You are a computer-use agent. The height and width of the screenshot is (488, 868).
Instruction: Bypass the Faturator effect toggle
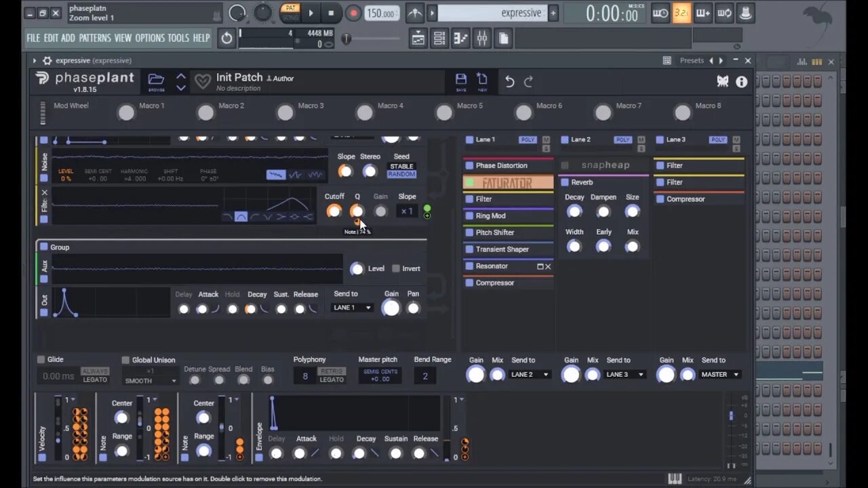(x=469, y=182)
